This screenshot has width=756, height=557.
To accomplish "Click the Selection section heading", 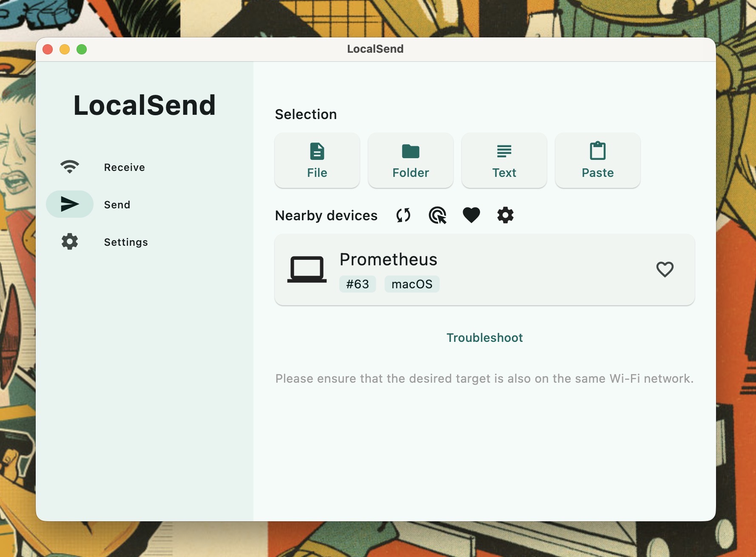I will pos(306,114).
